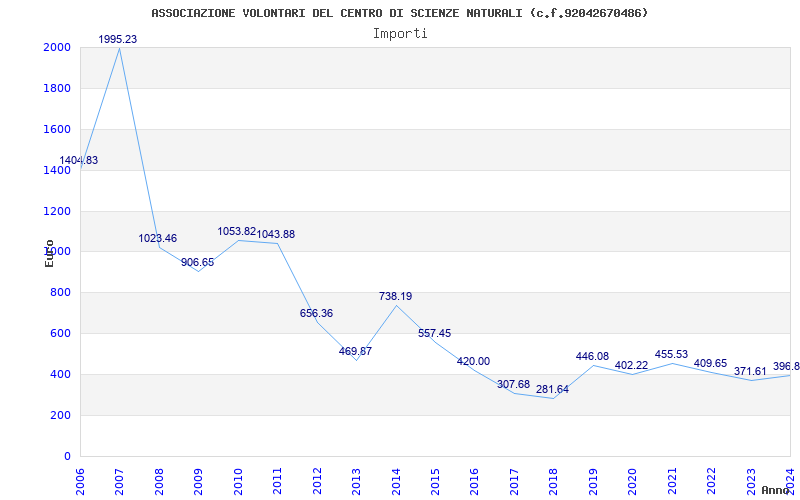The width and height of the screenshot is (800, 500).
Task: Select the 2007 x-axis year label
Action: [x=119, y=482]
